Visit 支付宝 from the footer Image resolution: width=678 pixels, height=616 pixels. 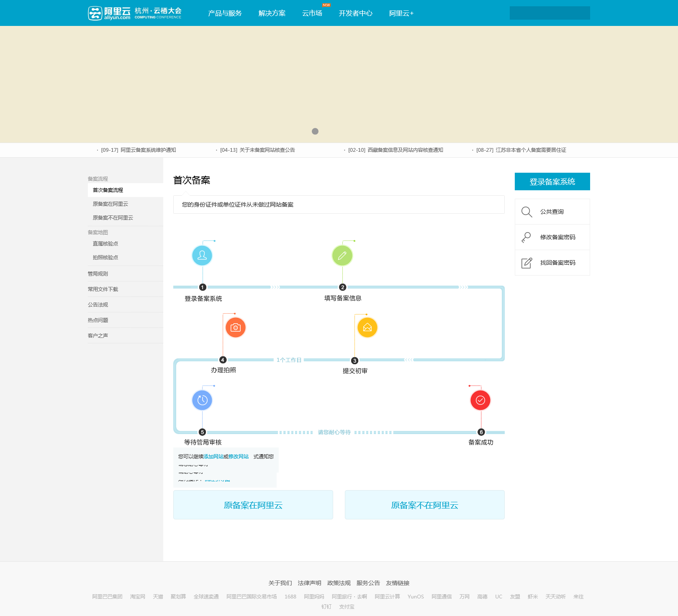tap(347, 607)
